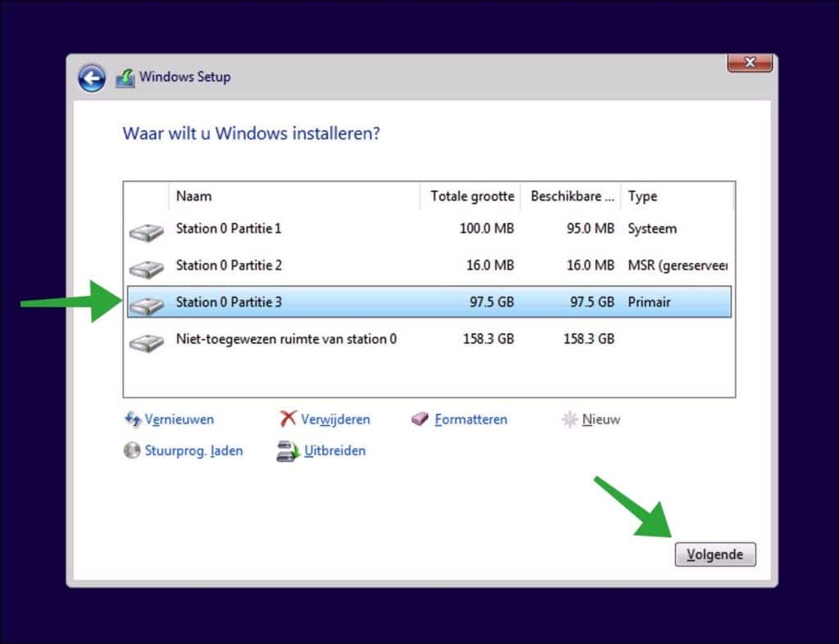The height and width of the screenshot is (644, 839).
Task: Delete partition with Verwijderen link
Action: tap(335, 420)
